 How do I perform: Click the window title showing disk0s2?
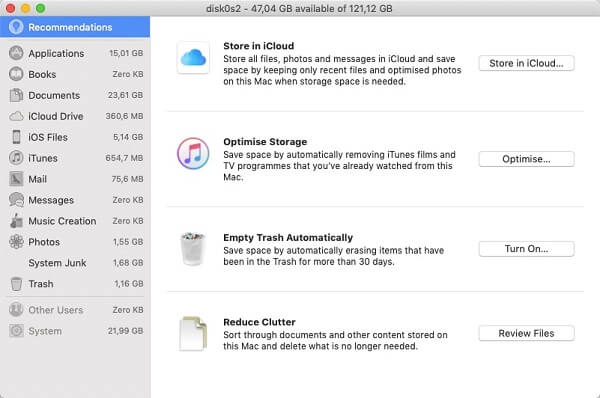tap(299, 8)
